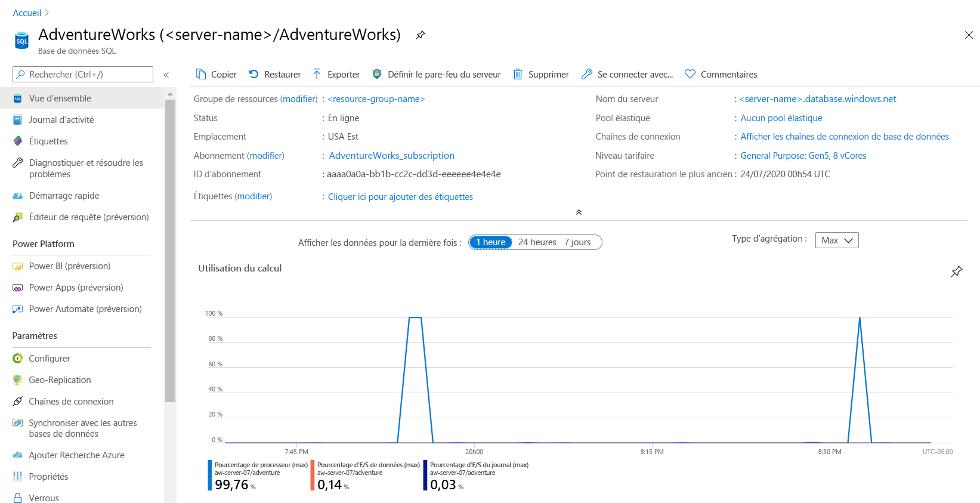The height and width of the screenshot is (503, 980).
Task: Click the Pourcentage d'E/S de données legend color bar
Action: 313,476
